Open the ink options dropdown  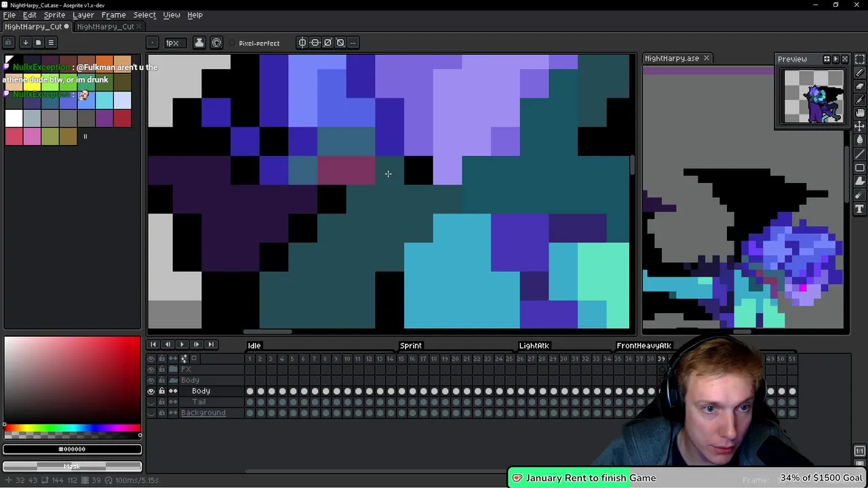(x=199, y=43)
